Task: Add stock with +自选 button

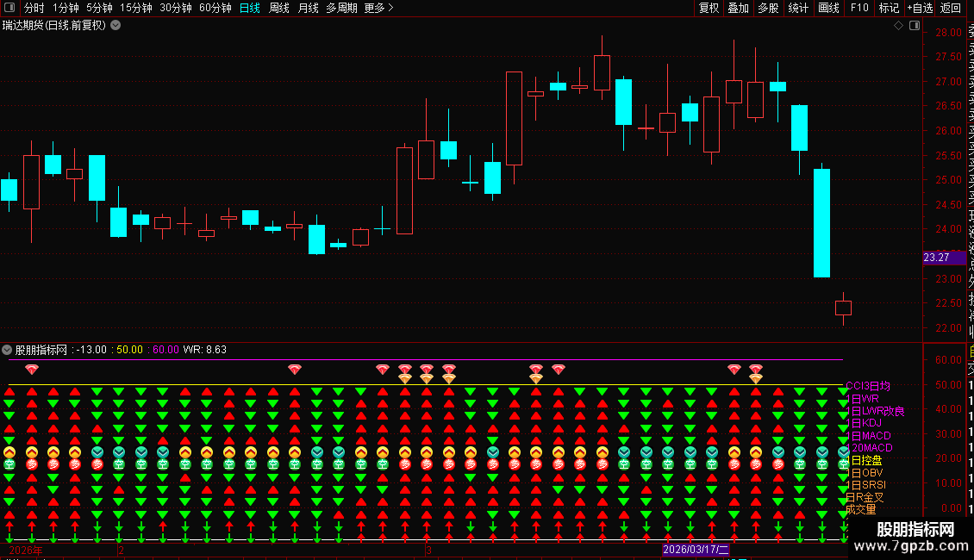Action: [920, 8]
